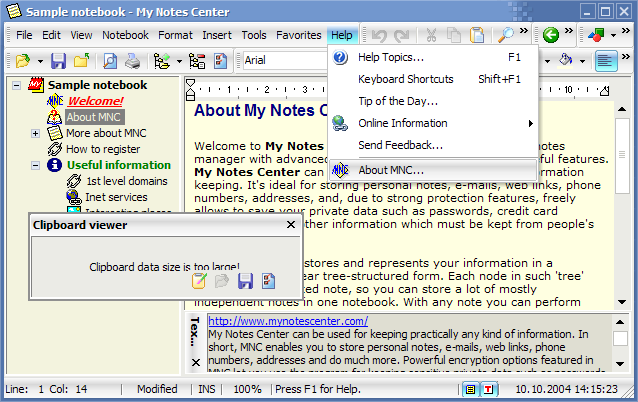Collapse the 'Sample notebook' root node
The image size is (638, 402).
(20, 86)
